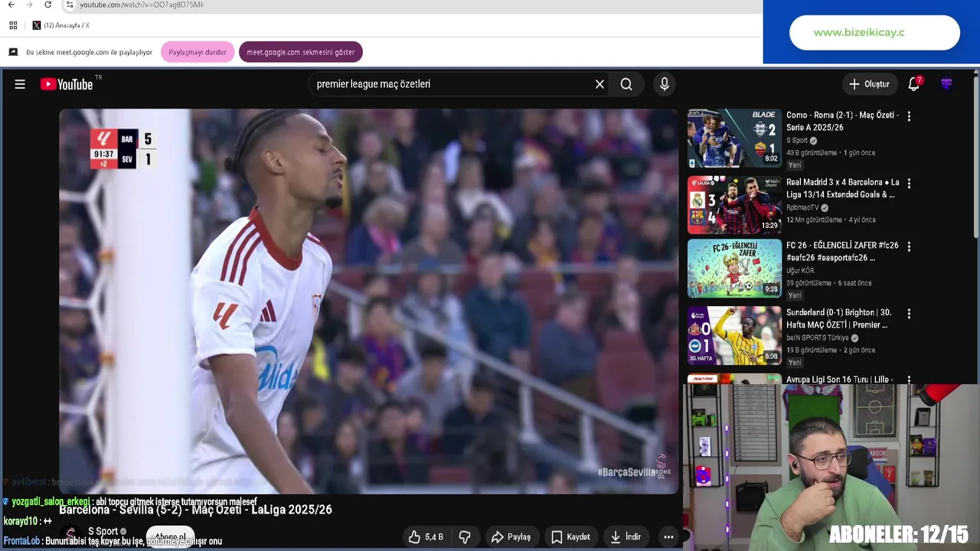Open options menu for FC 26 EĞLENCELİ ZAFER video
This screenshot has height=551, width=980.
(909, 246)
